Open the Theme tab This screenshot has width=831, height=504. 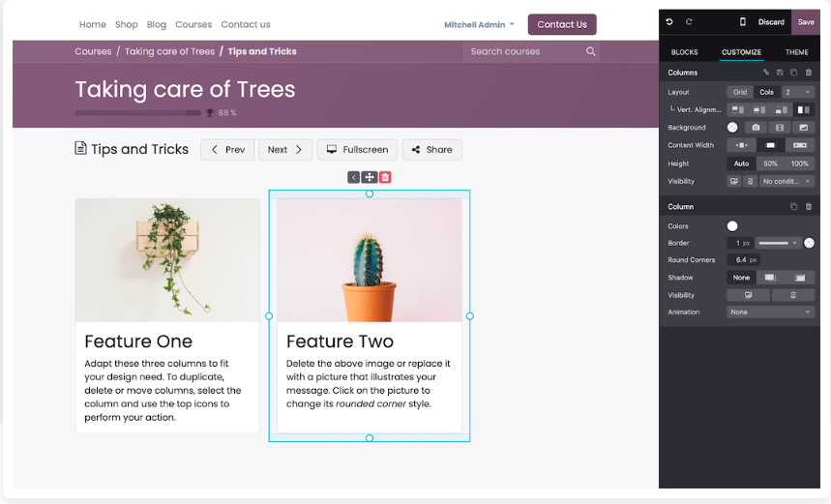(x=796, y=52)
